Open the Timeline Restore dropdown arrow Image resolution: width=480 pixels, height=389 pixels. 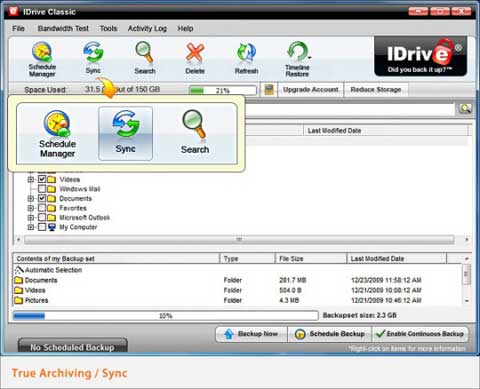coord(310,58)
